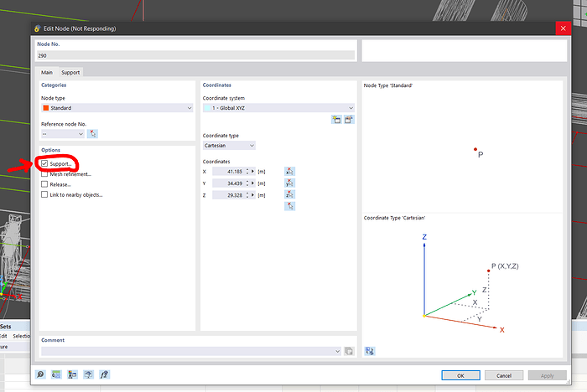Open the comment library icon beside comment field
Image resolution: width=587 pixels, height=392 pixels.
[349, 351]
